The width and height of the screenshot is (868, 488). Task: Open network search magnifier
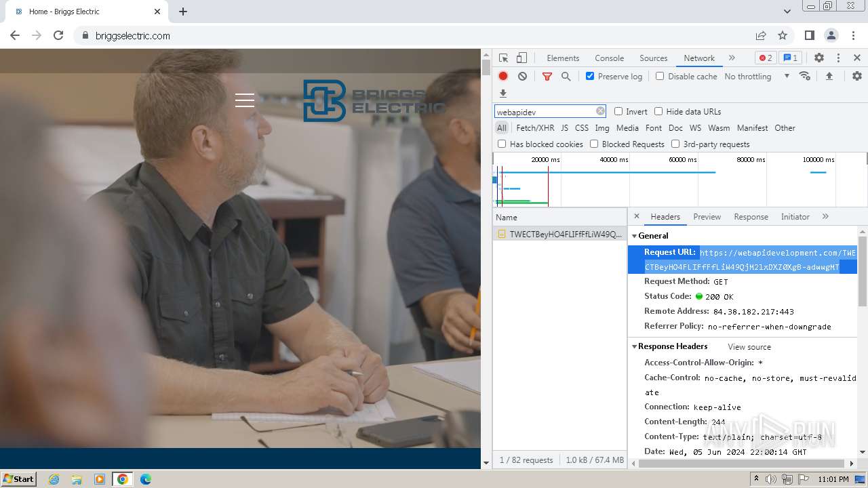(566, 77)
